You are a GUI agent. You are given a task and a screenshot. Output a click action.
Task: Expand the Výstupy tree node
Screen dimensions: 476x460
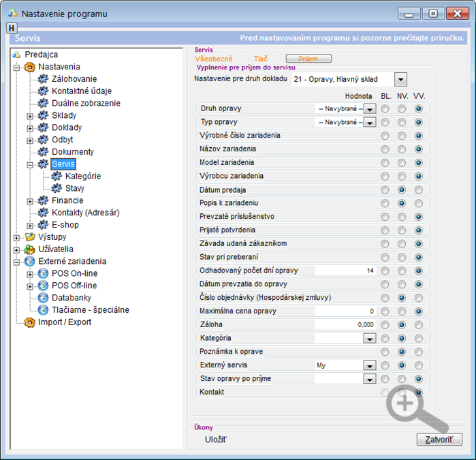click(16, 238)
